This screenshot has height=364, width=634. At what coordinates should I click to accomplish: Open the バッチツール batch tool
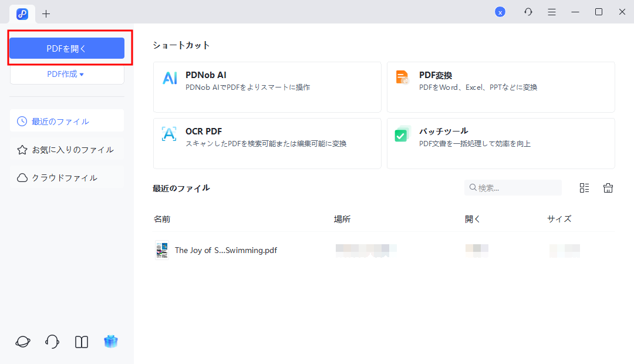click(x=501, y=143)
